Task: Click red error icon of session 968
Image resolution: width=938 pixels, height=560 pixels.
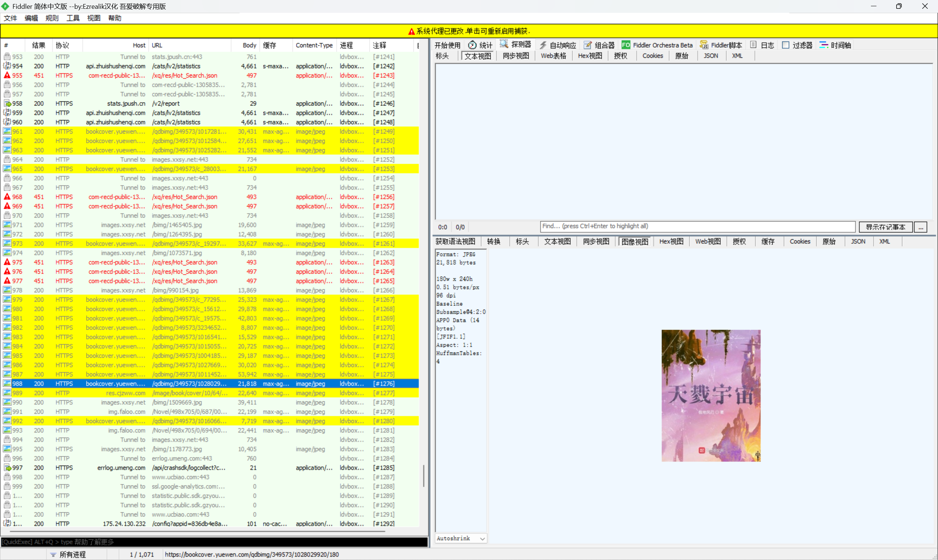Action: pyautogui.click(x=7, y=197)
